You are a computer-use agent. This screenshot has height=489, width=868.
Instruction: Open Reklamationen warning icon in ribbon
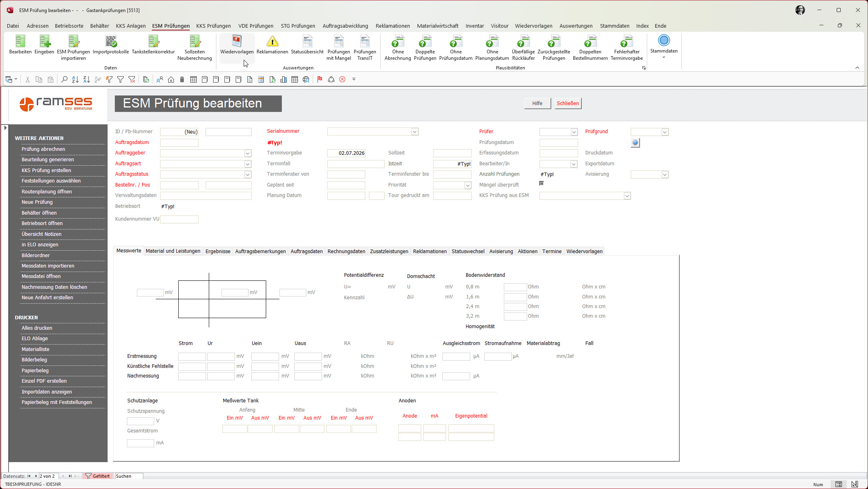pyautogui.click(x=272, y=45)
